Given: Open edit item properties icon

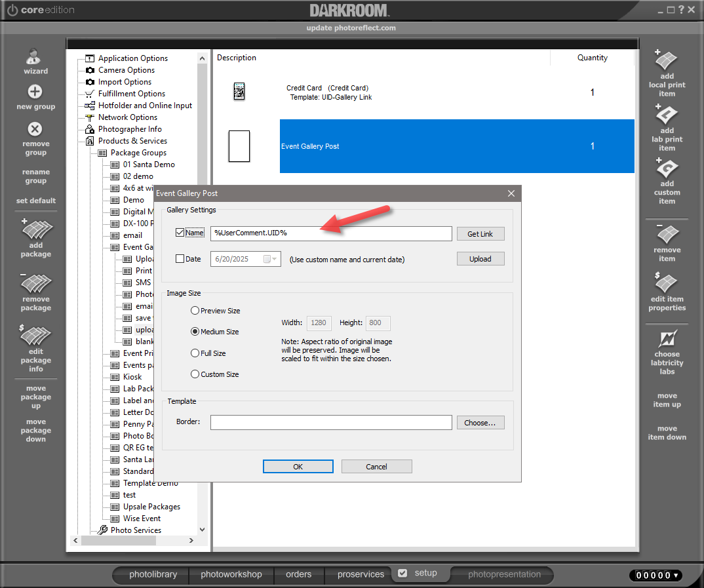Looking at the screenshot, I should pyautogui.click(x=665, y=283).
